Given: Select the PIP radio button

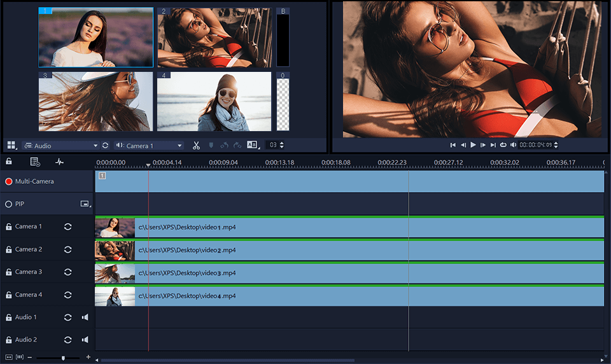Looking at the screenshot, I should coord(9,204).
